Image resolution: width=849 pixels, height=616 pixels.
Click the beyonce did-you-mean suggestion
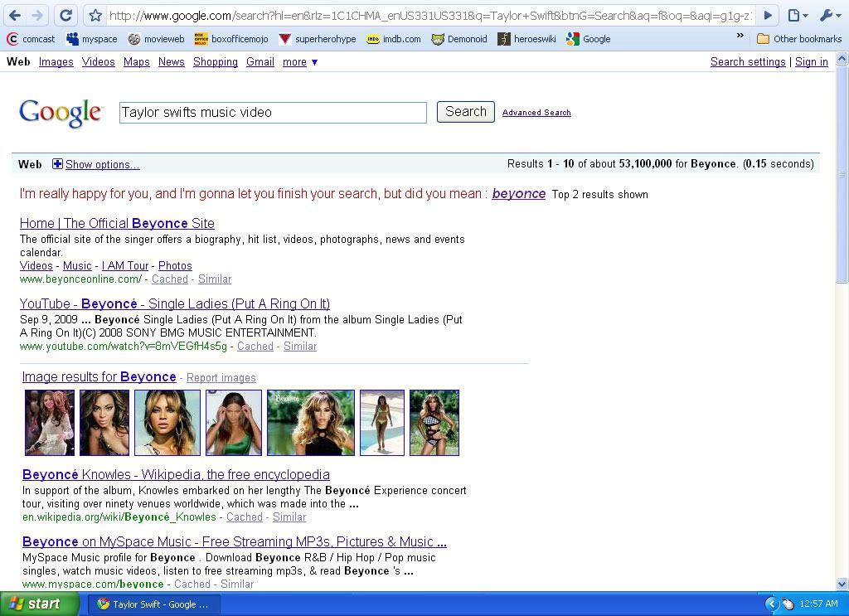(x=519, y=194)
